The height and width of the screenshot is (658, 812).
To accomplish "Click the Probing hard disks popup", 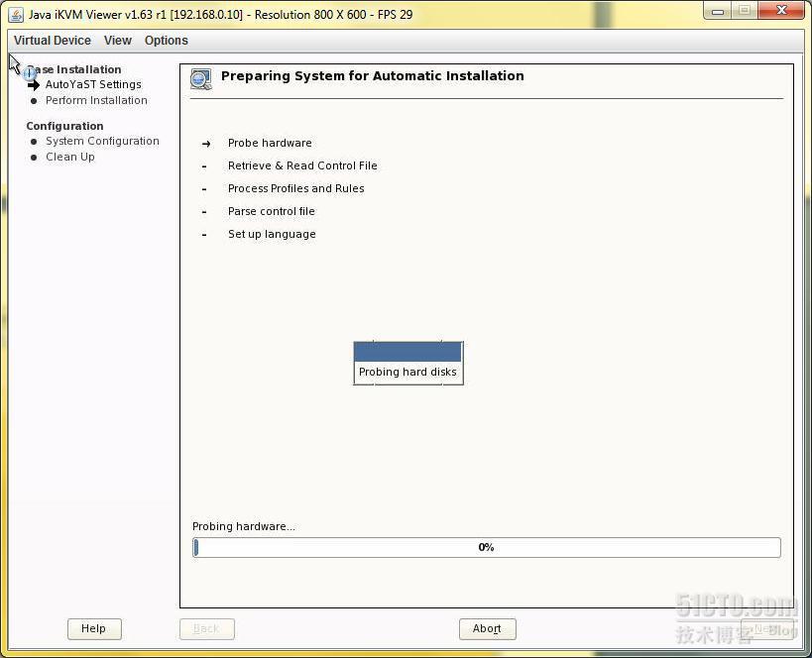I will (408, 363).
